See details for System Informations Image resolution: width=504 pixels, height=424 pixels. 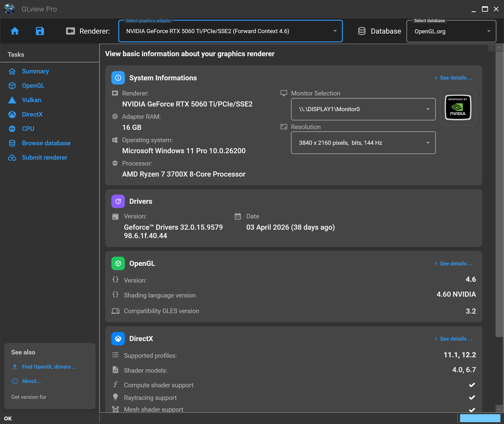tap(453, 78)
